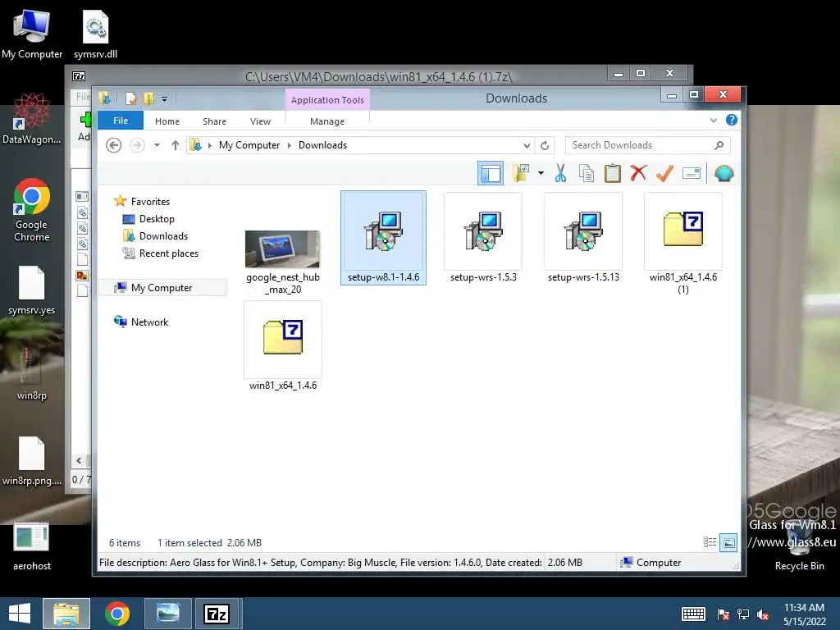The image size is (840, 630).
Task: Click the red X Delete icon
Action: (x=638, y=172)
